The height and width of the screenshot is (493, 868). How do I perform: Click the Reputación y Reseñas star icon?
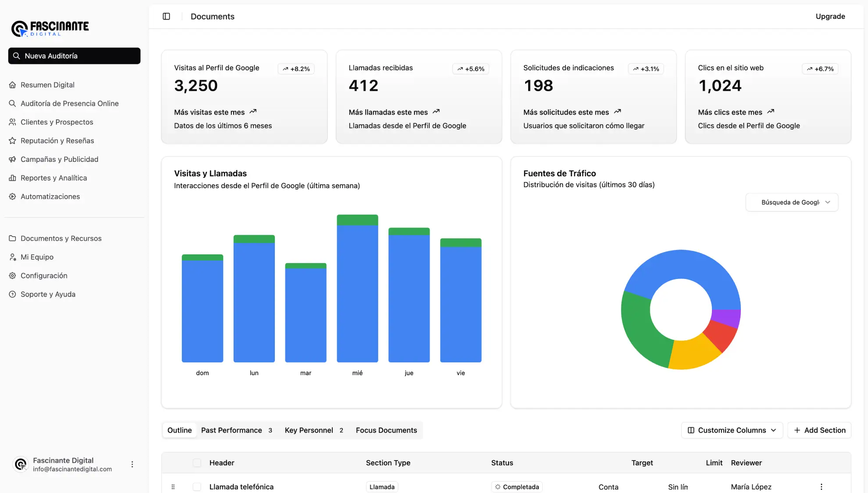(x=13, y=141)
